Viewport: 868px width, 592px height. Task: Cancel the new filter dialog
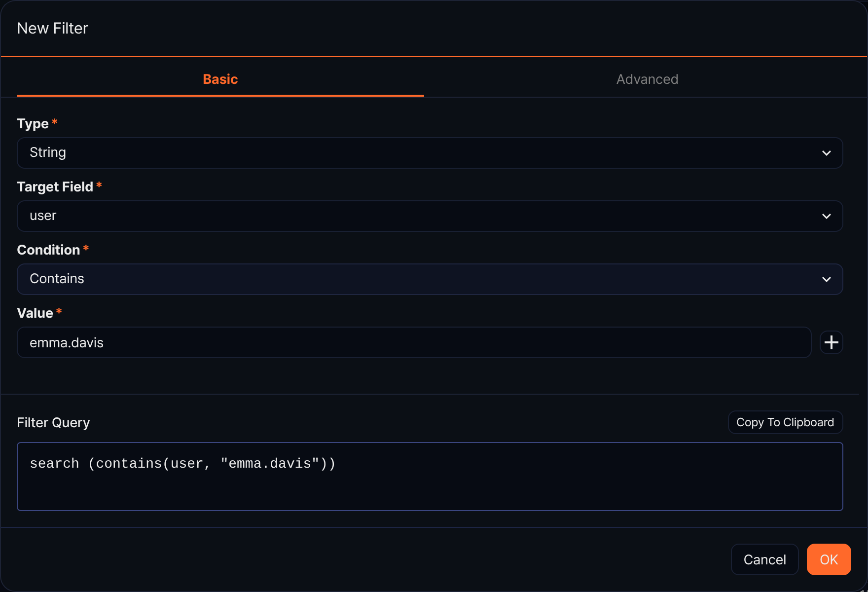tap(764, 559)
